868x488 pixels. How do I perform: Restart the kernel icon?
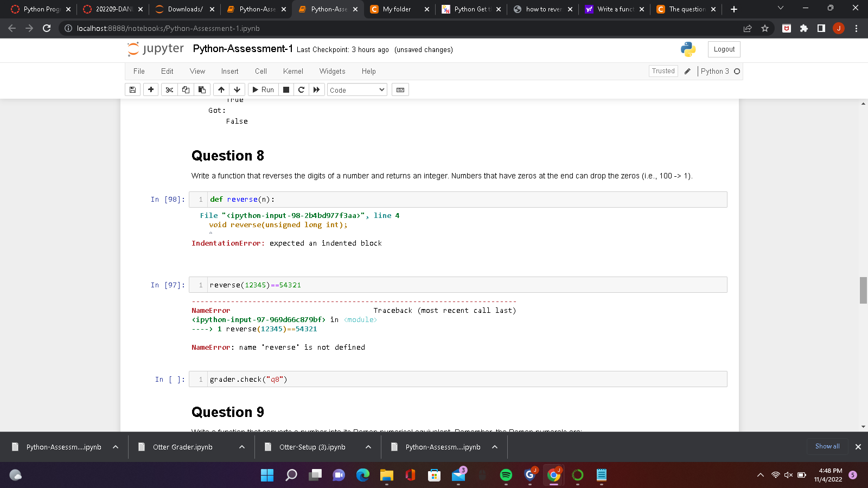pyautogui.click(x=301, y=90)
